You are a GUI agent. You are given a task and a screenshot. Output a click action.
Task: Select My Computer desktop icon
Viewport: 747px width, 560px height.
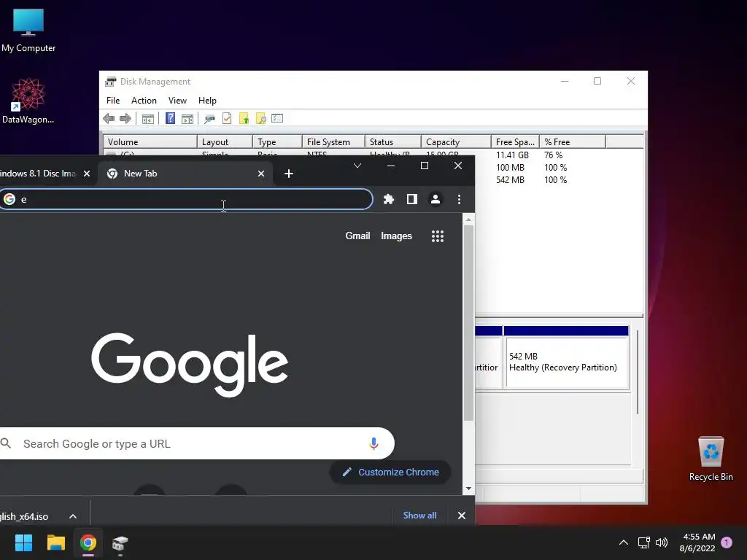coord(28,30)
